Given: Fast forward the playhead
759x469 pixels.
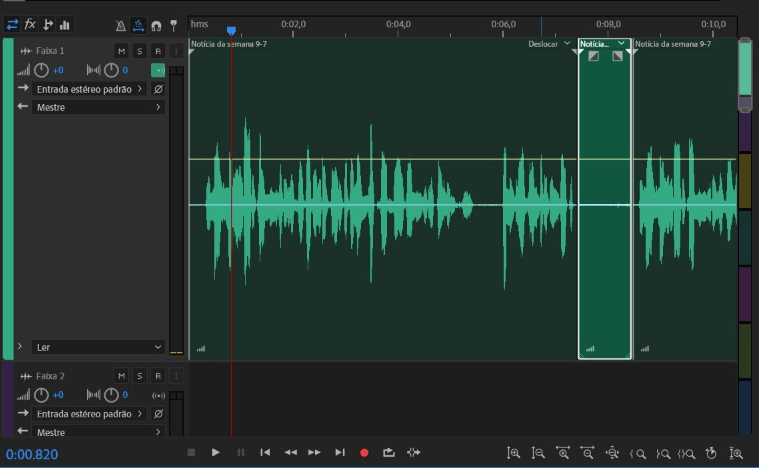Looking at the screenshot, I should (x=315, y=453).
